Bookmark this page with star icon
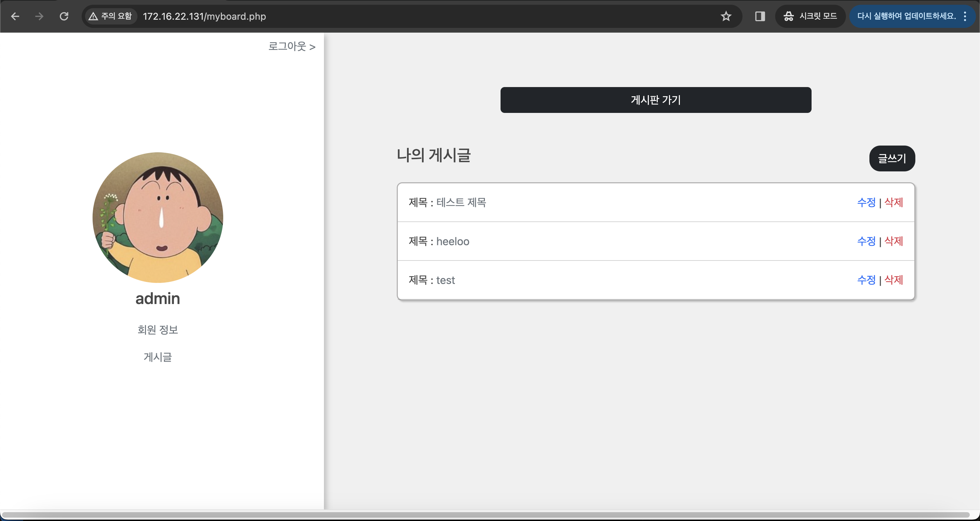980x521 pixels. pos(726,16)
